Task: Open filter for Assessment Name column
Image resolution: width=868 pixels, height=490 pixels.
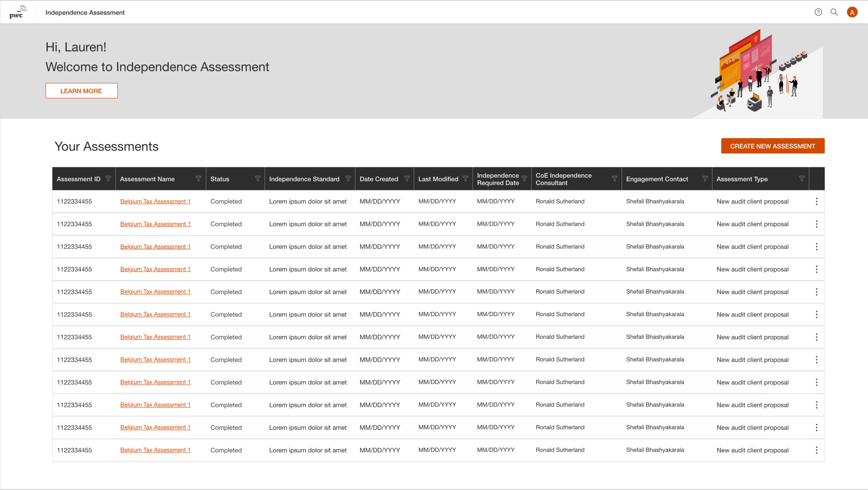Action: pyautogui.click(x=198, y=179)
